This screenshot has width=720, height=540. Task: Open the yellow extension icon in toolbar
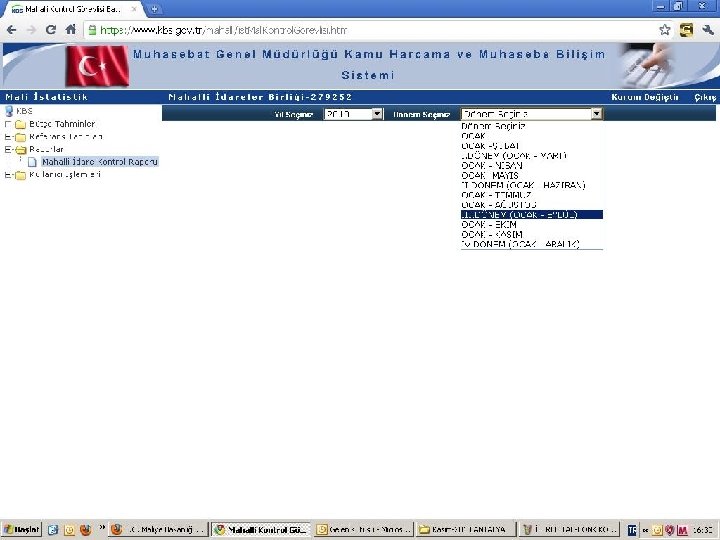[x=686, y=30]
